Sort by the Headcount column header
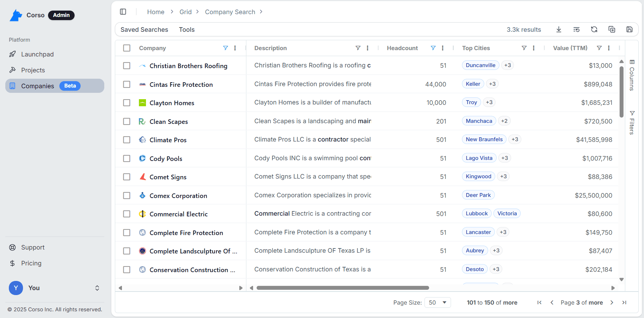The image size is (644, 318). (x=402, y=48)
